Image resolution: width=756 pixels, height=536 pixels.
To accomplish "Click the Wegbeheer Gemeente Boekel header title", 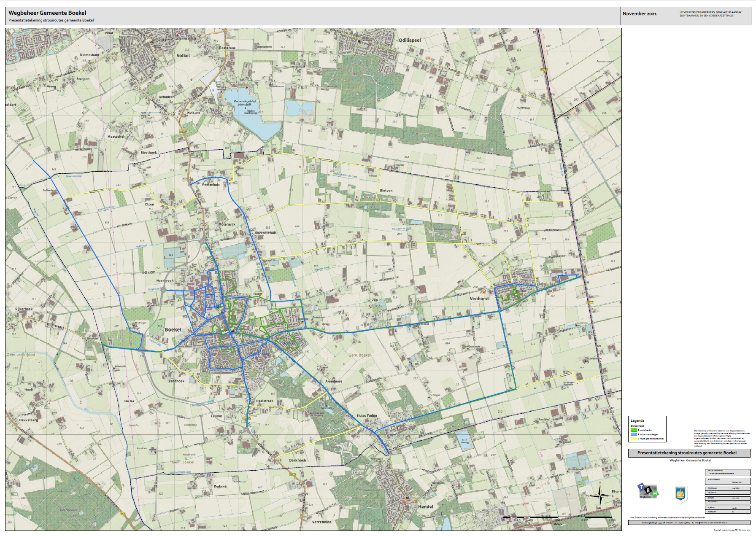I will [x=47, y=13].
